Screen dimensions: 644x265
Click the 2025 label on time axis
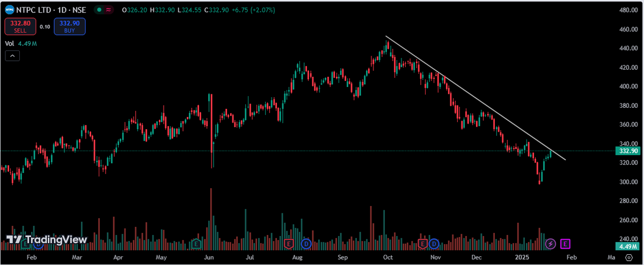[x=523, y=258]
